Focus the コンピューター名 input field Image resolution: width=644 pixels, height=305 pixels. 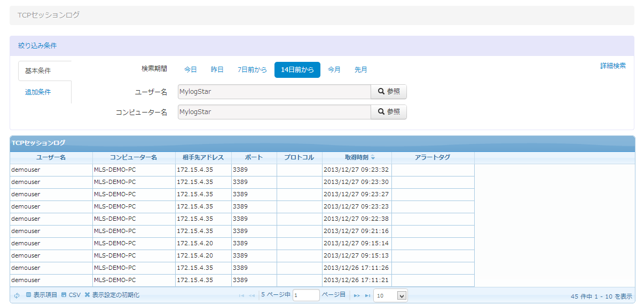[x=274, y=112]
